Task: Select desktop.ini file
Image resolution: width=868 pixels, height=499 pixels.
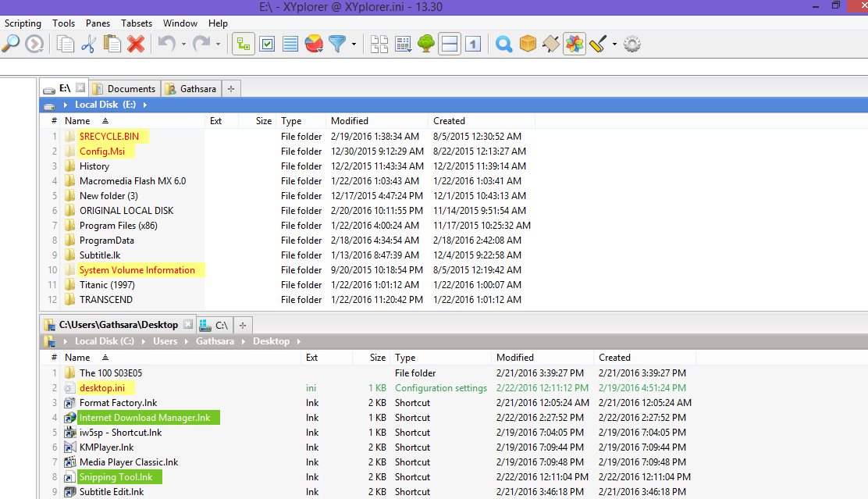Action: pos(101,387)
